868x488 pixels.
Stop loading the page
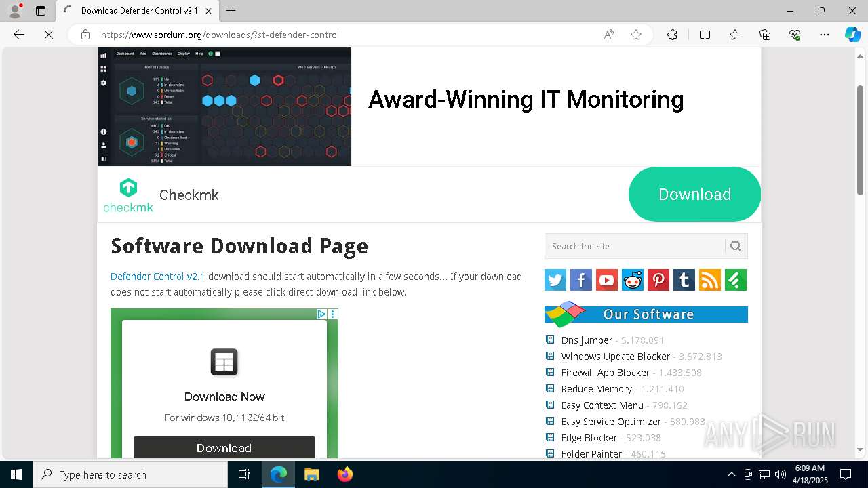[x=49, y=35]
